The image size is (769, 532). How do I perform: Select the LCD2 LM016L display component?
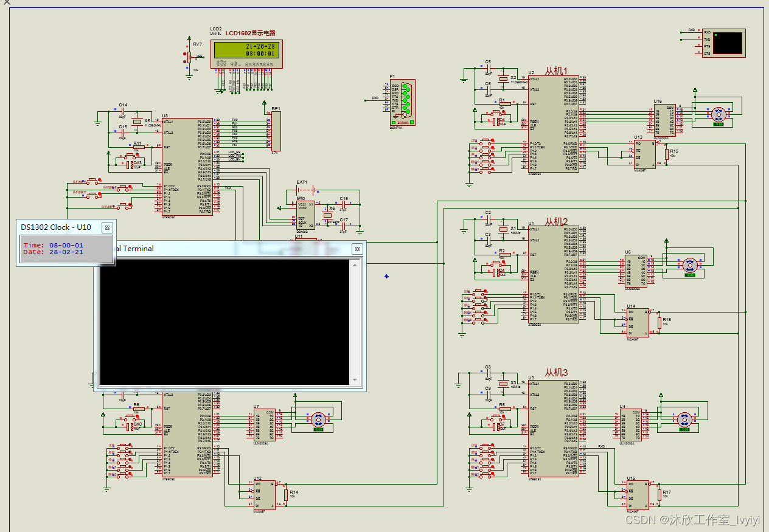(x=247, y=54)
